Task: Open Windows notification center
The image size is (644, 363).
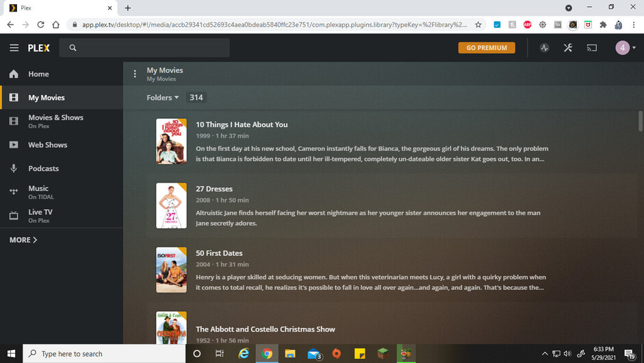Action: [x=630, y=354]
